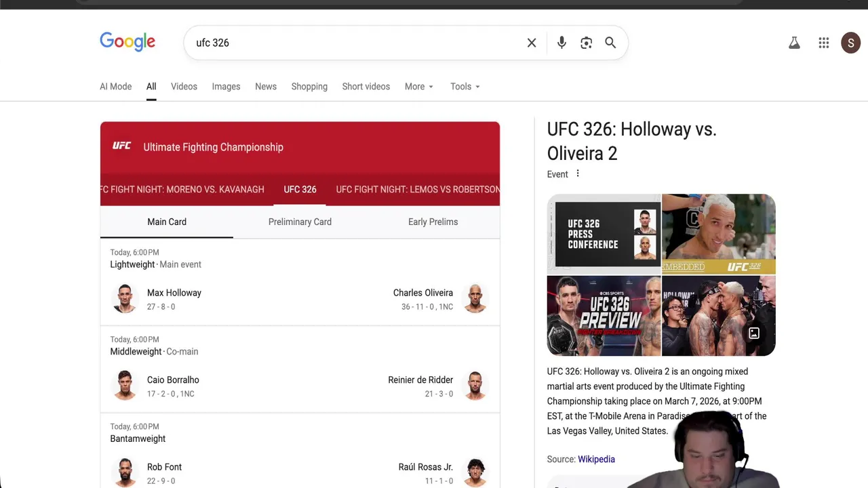
Task: Open the Short videos tab
Action: (x=366, y=87)
